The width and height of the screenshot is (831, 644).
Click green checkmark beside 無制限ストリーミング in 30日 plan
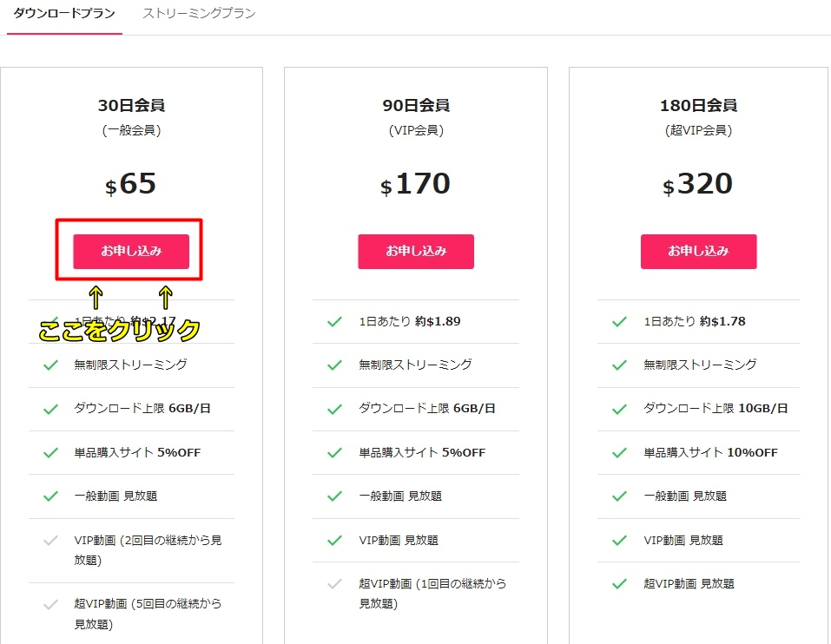(x=50, y=365)
